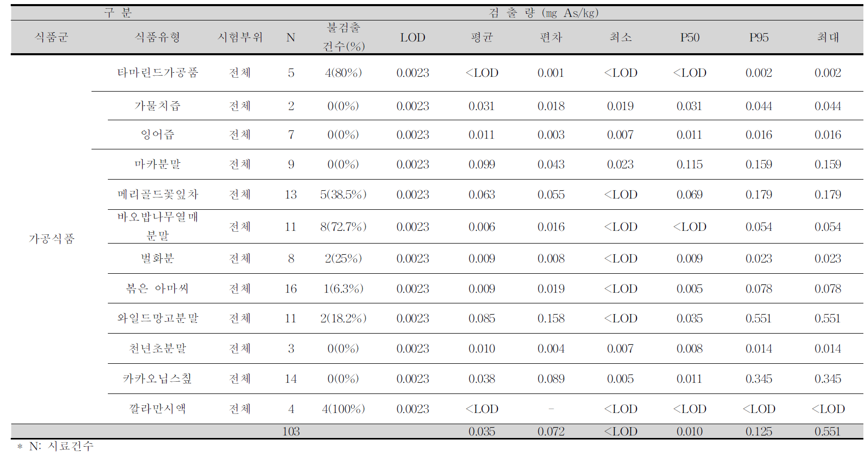
Task: Click the 편차 column header
Action: point(551,37)
